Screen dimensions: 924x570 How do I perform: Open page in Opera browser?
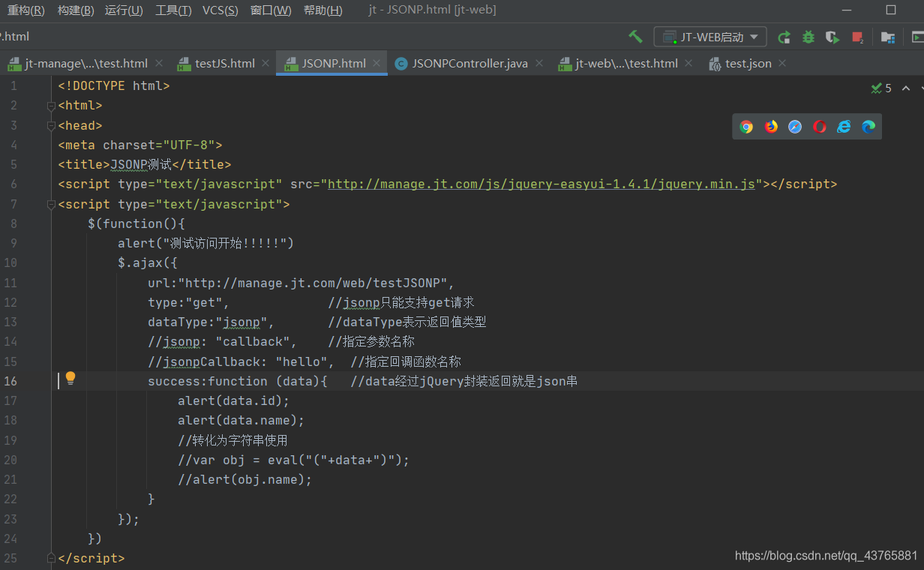(x=820, y=127)
